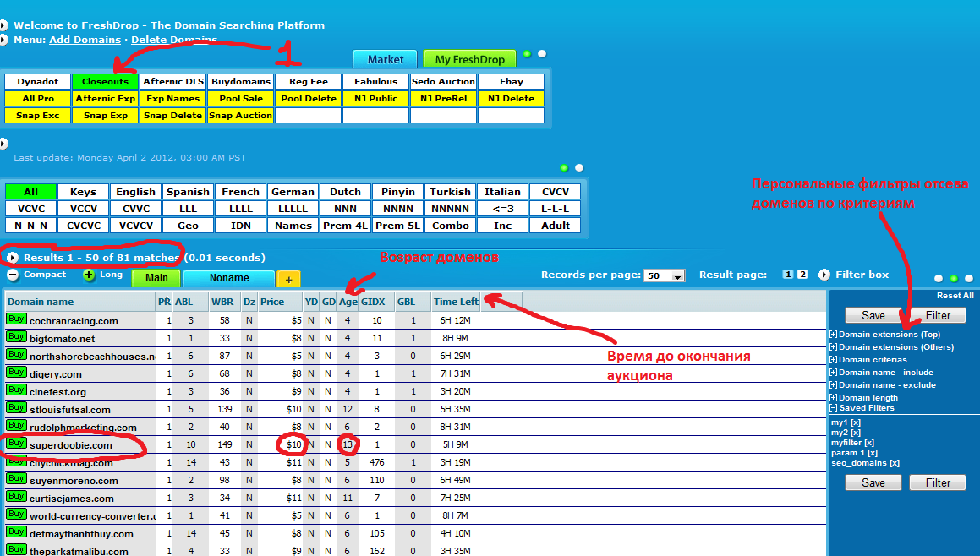This screenshot has height=556, width=980.
Task: Expand Domain extensions (Top) filter section
Action: [x=833, y=335]
